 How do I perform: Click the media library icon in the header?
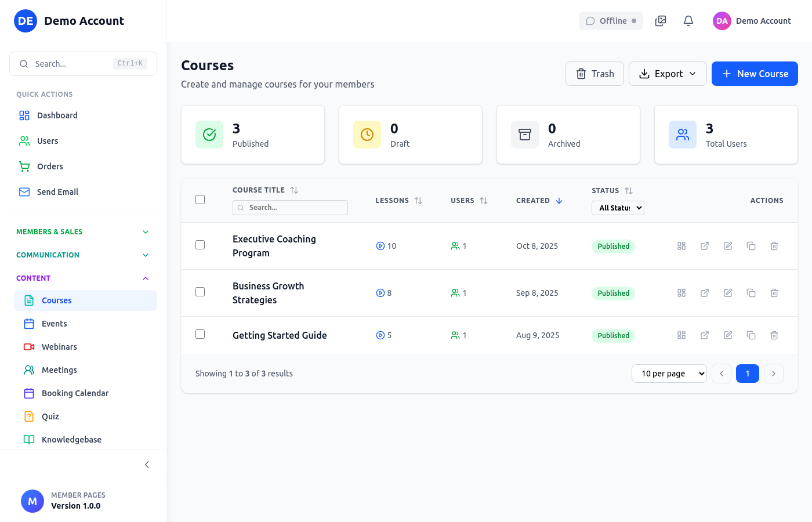(660, 20)
